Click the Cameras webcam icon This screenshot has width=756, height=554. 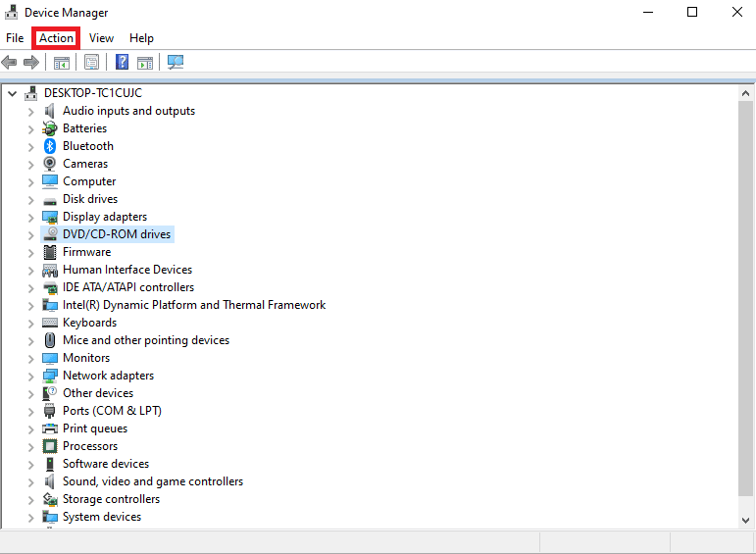pos(50,164)
